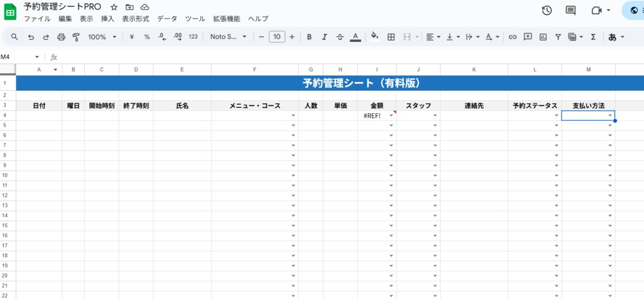Star the 予約管理シートPRO document

tap(114, 8)
